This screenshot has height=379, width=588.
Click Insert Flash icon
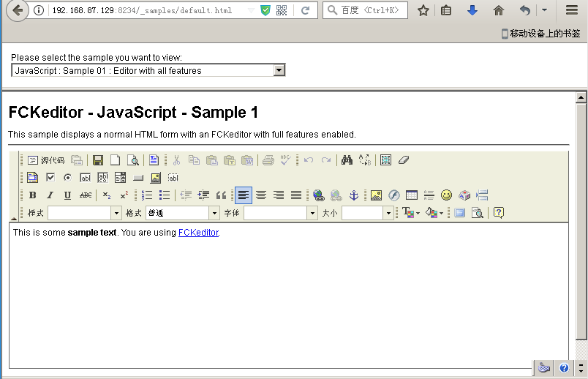393,195
